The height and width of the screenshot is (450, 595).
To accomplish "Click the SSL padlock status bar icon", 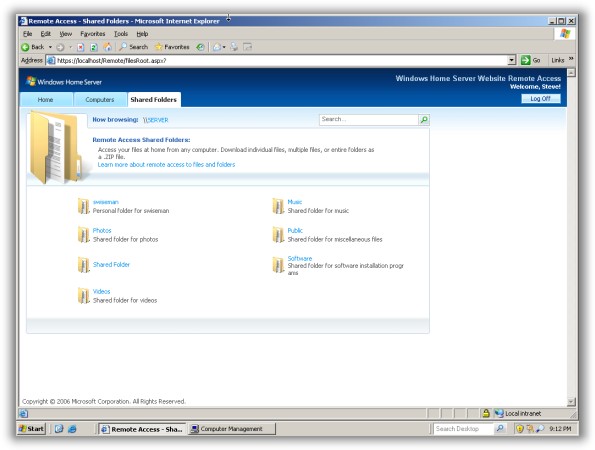I will [x=486, y=413].
